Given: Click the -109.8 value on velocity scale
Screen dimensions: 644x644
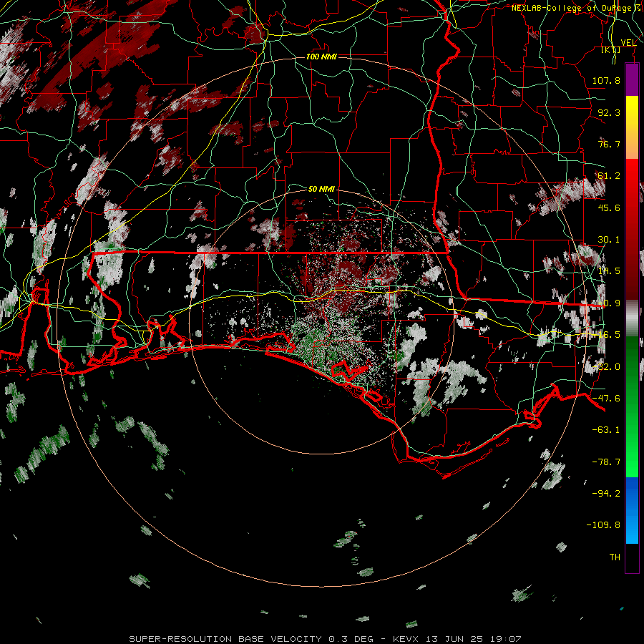Looking at the screenshot, I should pos(603,525).
